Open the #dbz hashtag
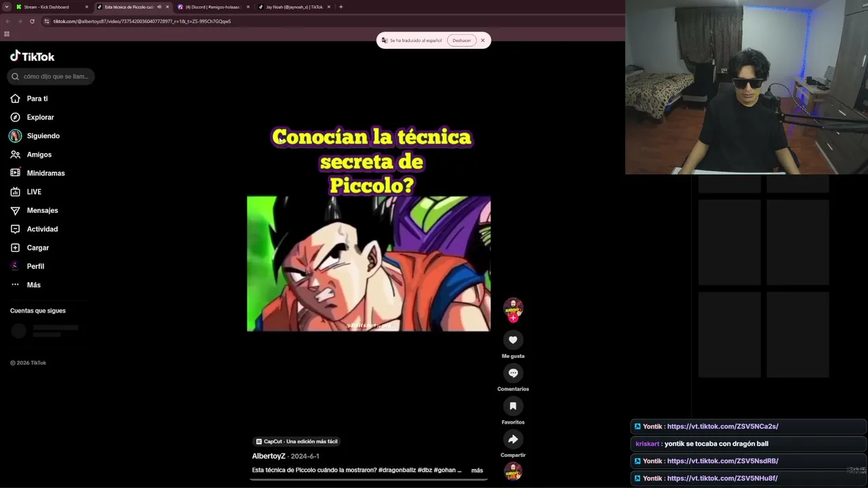Screen dimensions: 868x488 425,470
